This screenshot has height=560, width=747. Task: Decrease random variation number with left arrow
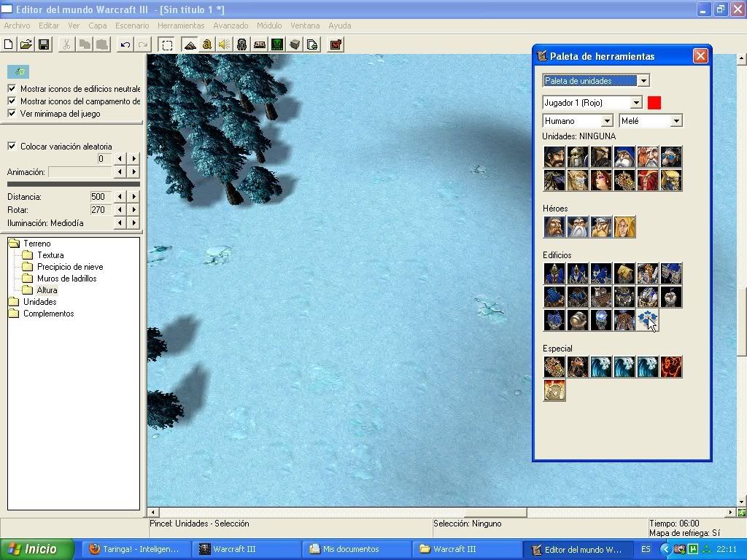click(x=120, y=158)
